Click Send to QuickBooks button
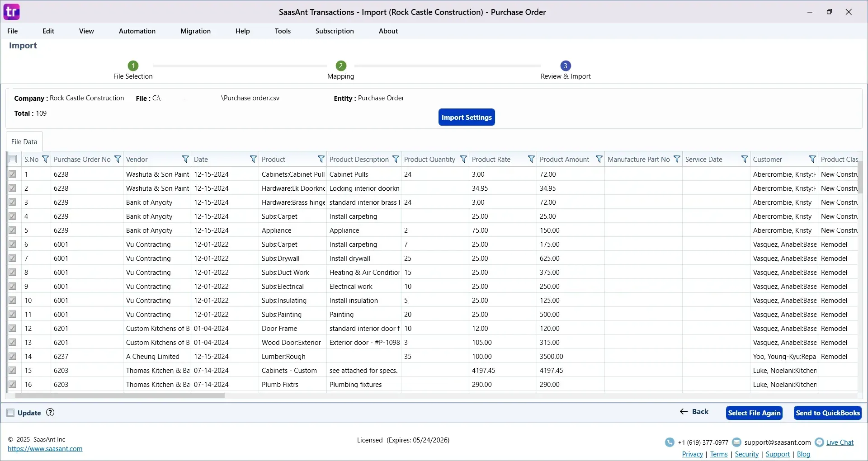This screenshot has height=461, width=868. tap(828, 413)
